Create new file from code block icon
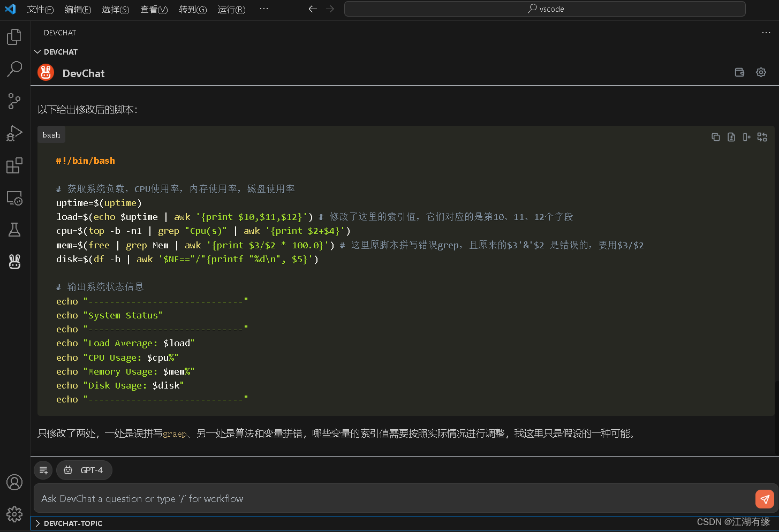The image size is (779, 532). click(x=731, y=137)
